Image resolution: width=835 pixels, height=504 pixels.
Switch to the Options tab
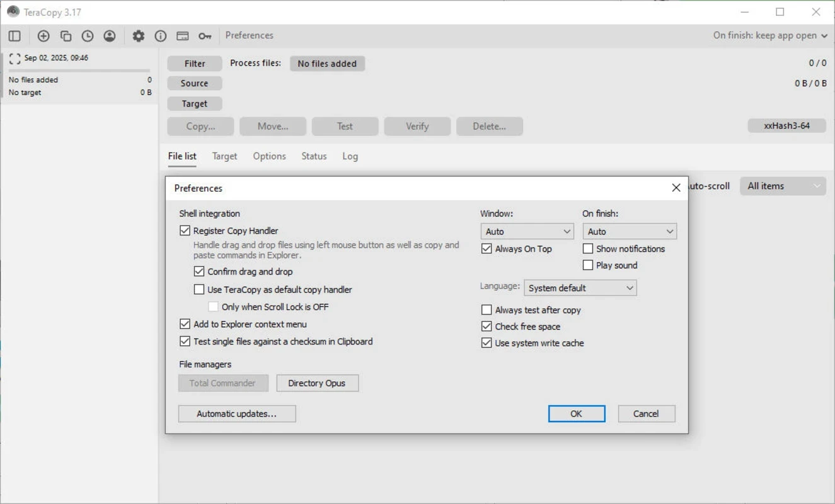(269, 156)
